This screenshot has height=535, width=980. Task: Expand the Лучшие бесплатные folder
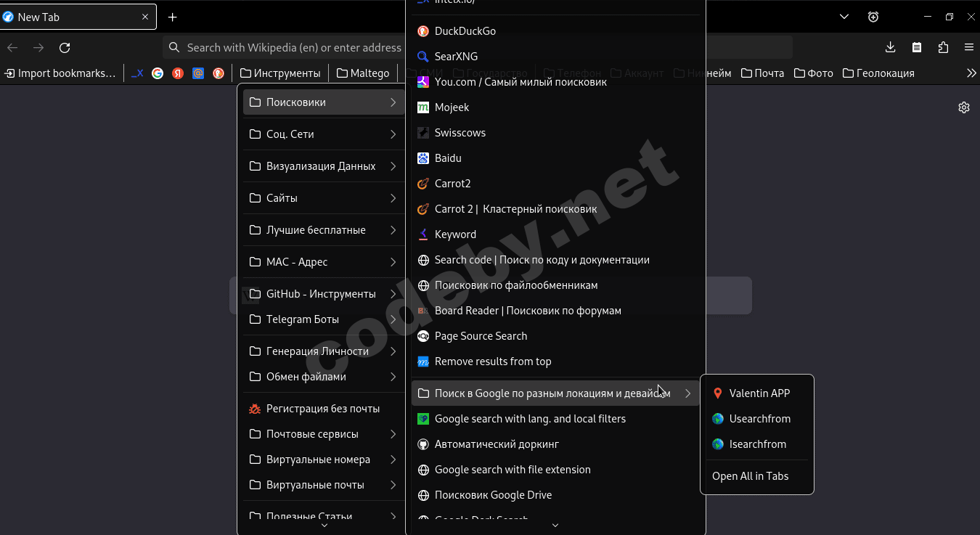tap(323, 230)
